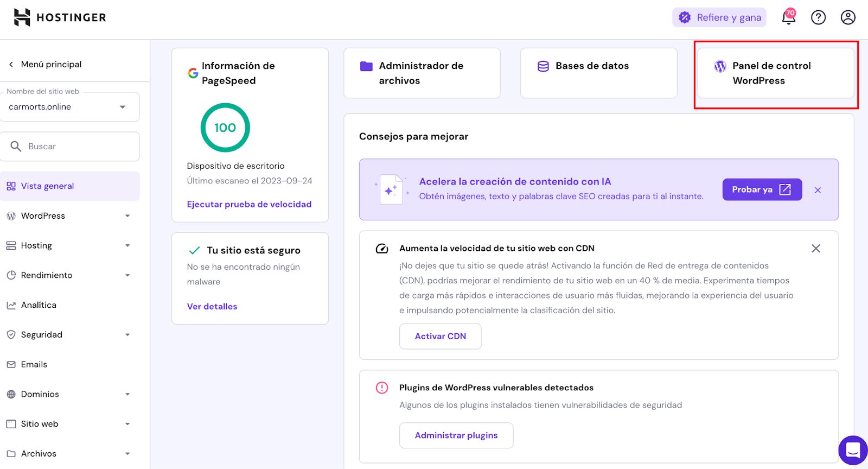Click the Hostinger logo
The height and width of the screenshot is (469, 868).
(x=60, y=17)
